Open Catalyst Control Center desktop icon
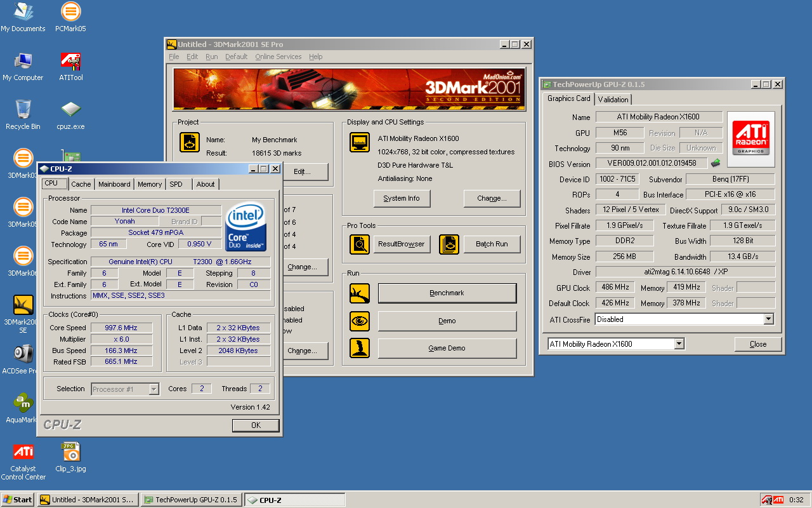 coord(23,462)
